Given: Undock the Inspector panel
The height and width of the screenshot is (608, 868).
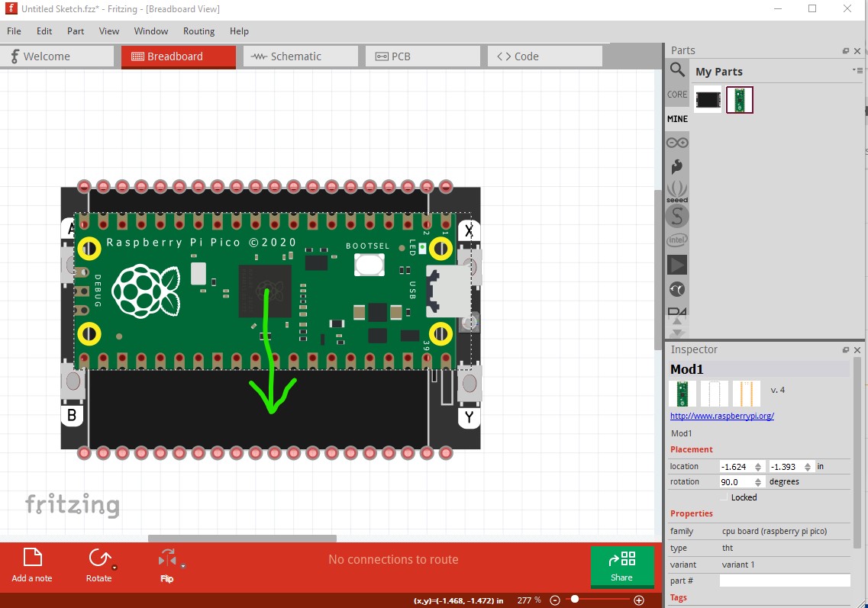Looking at the screenshot, I should (x=846, y=350).
